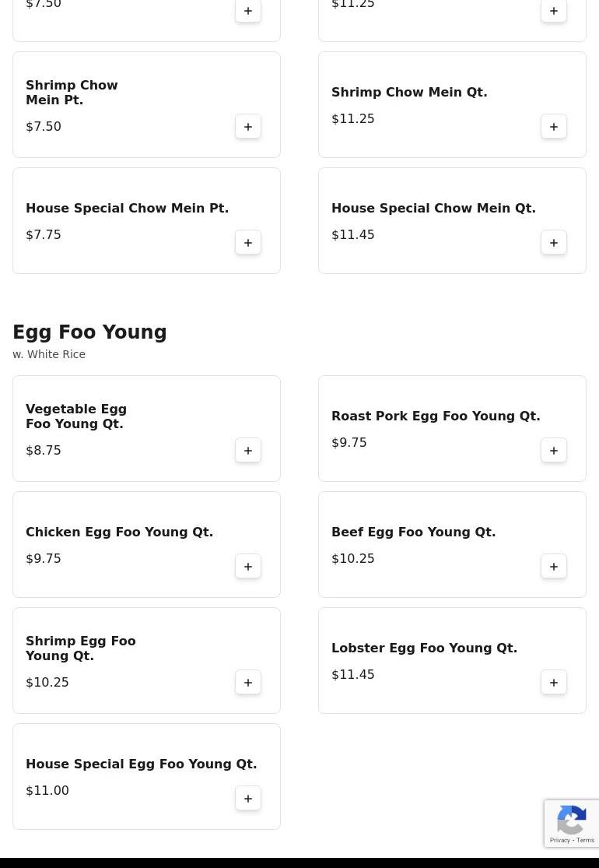
Task: Add House Special Egg Foo Young Qt.
Action: coord(248,799)
